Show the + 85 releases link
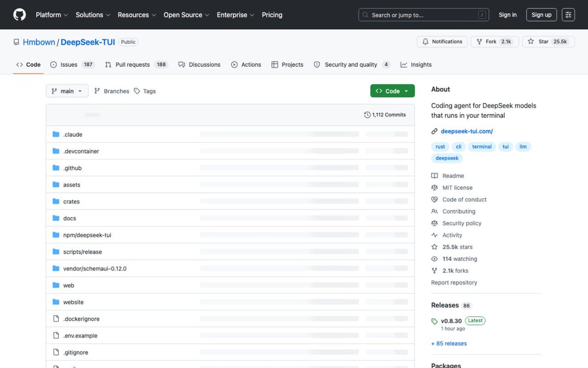The image size is (588, 368). [449, 343]
